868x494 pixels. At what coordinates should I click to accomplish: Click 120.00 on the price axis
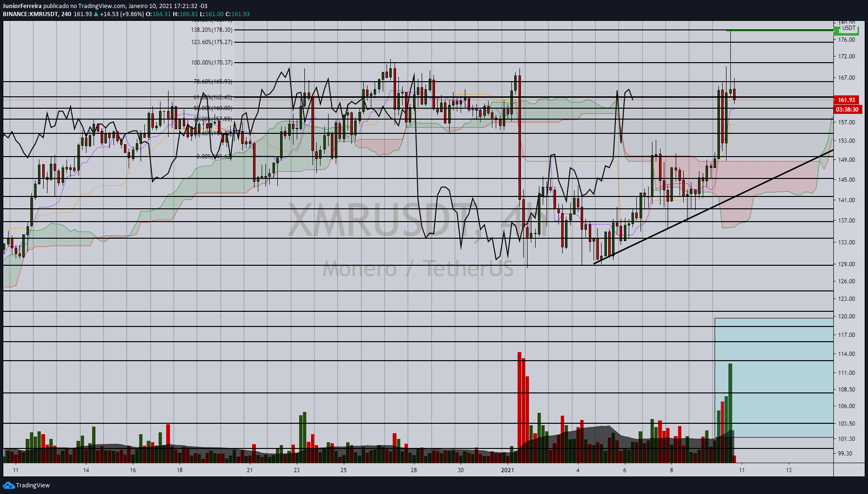point(847,317)
